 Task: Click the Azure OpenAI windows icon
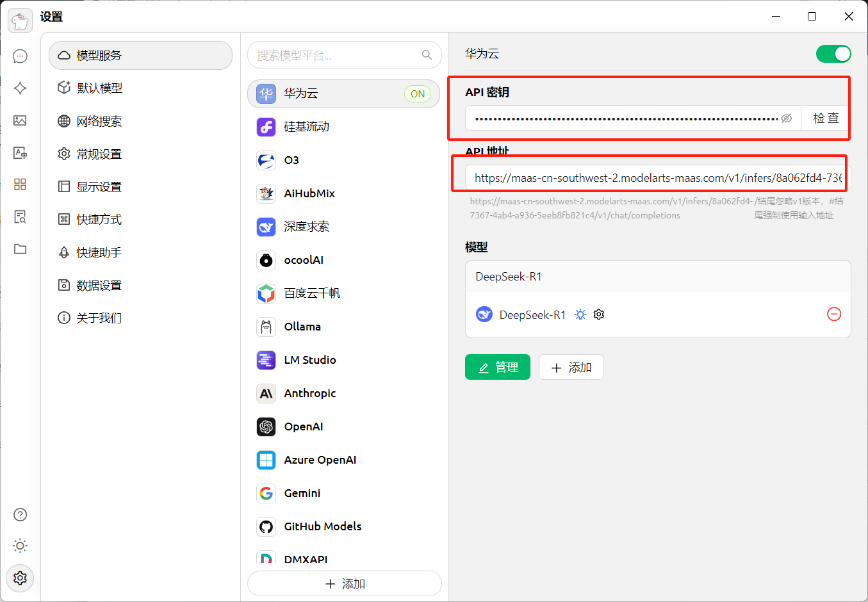pos(266,460)
